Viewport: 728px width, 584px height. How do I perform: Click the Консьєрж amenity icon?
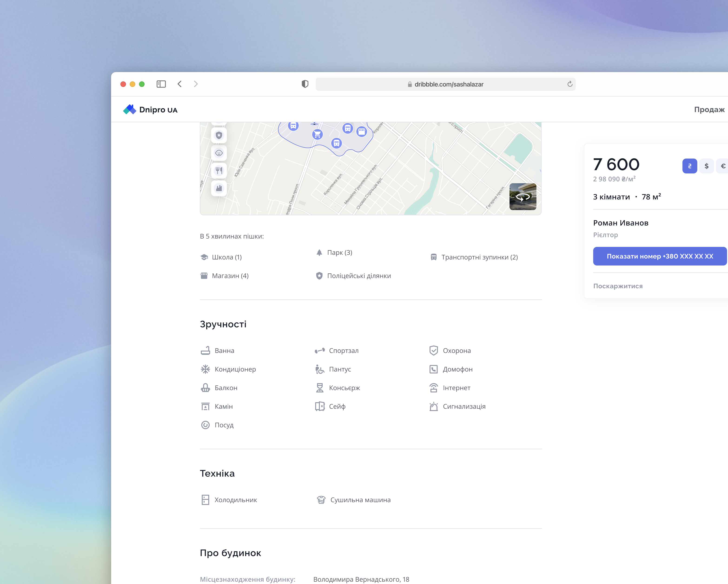320,388
